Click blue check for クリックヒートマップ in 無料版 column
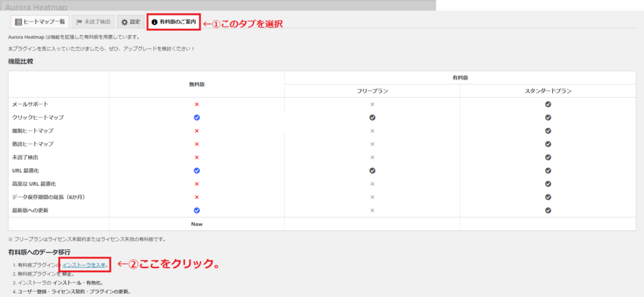644x297 pixels. (x=197, y=117)
